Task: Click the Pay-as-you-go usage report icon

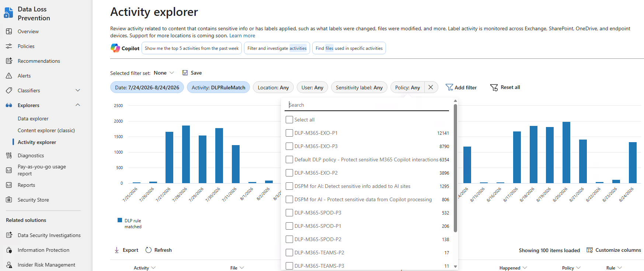Action: [9, 170]
